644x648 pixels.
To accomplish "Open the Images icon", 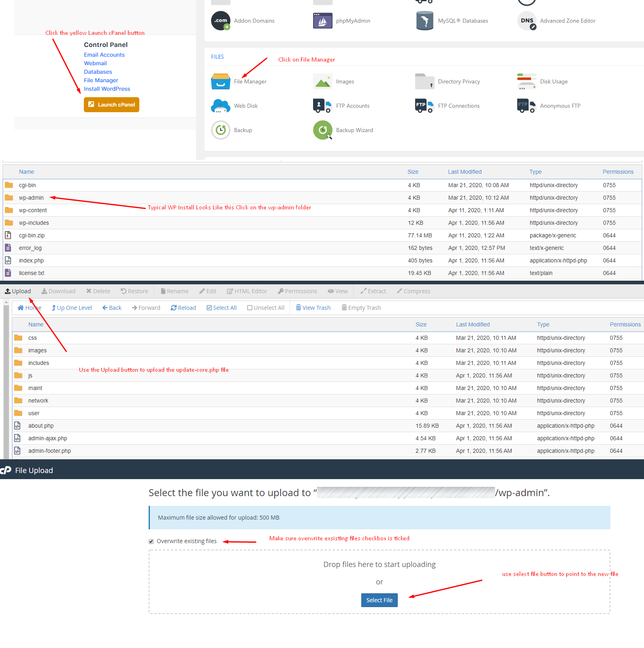I will [323, 81].
